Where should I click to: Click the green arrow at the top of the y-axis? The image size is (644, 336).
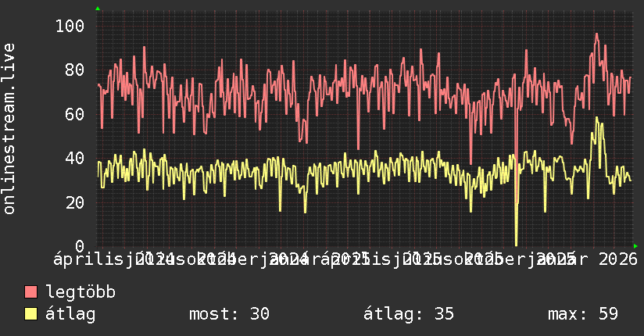[x=98, y=9]
